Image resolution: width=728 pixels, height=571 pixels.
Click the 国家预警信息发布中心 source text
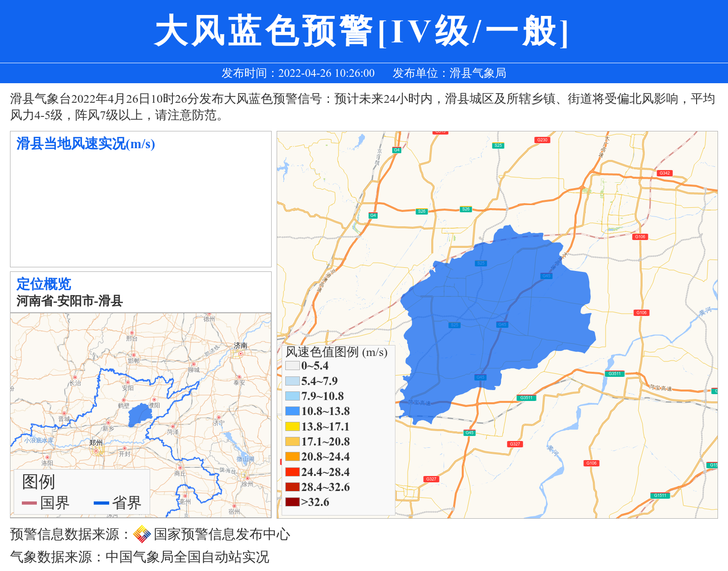222,534
